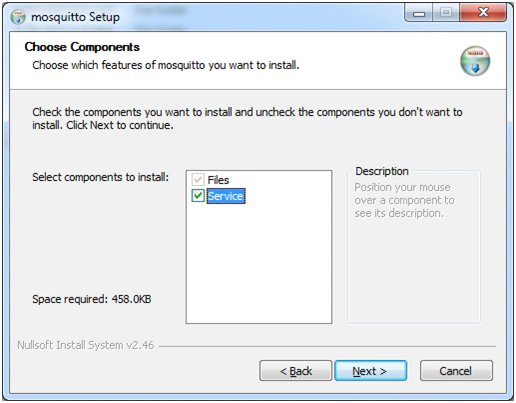Minimize the mosquitto Setup window
516x403 pixels.
pos(419,13)
